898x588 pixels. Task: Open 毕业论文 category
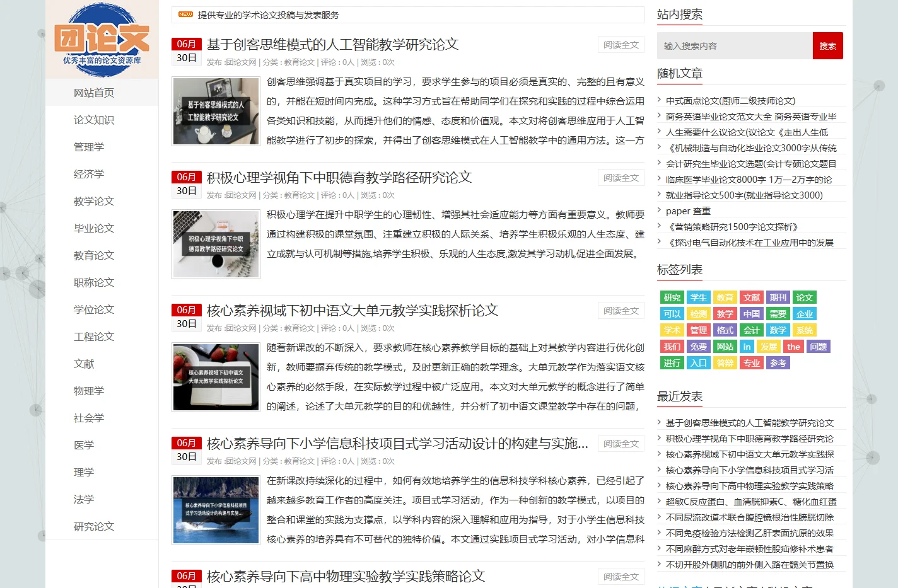(x=94, y=228)
